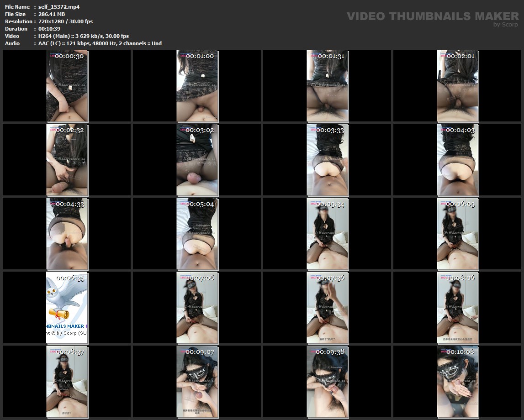Click the thumbnail at 00:04:33
The height and width of the screenshot is (420, 524).
click(67, 234)
